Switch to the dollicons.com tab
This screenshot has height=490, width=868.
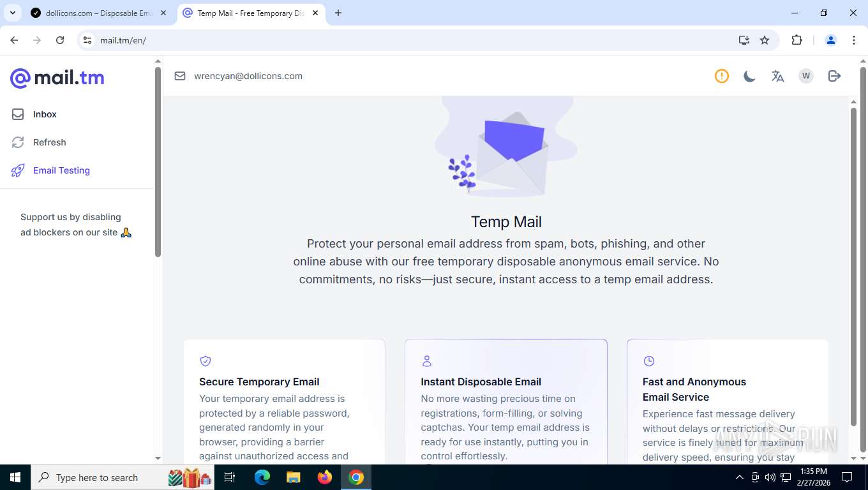click(99, 13)
